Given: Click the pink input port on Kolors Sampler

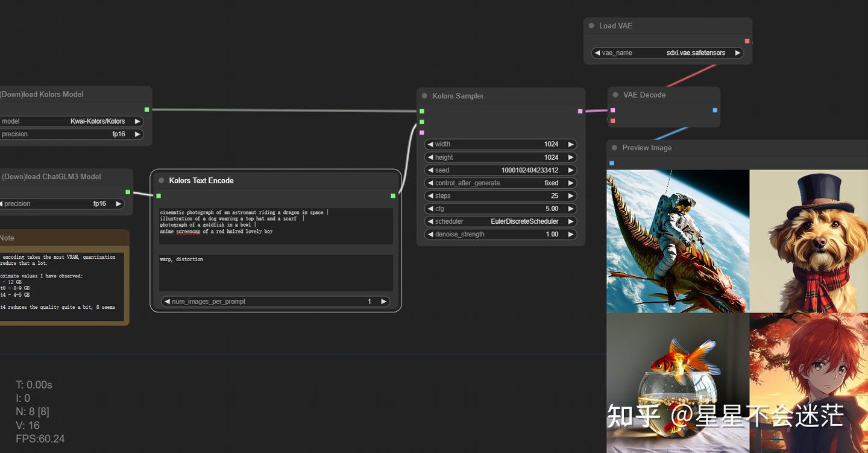Looking at the screenshot, I should [422, 132].
